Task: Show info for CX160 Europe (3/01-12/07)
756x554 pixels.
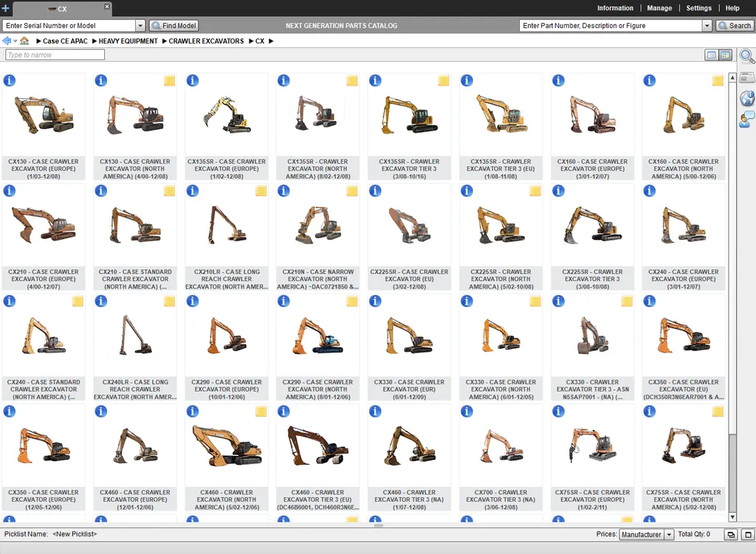Action: coord(558,80)
